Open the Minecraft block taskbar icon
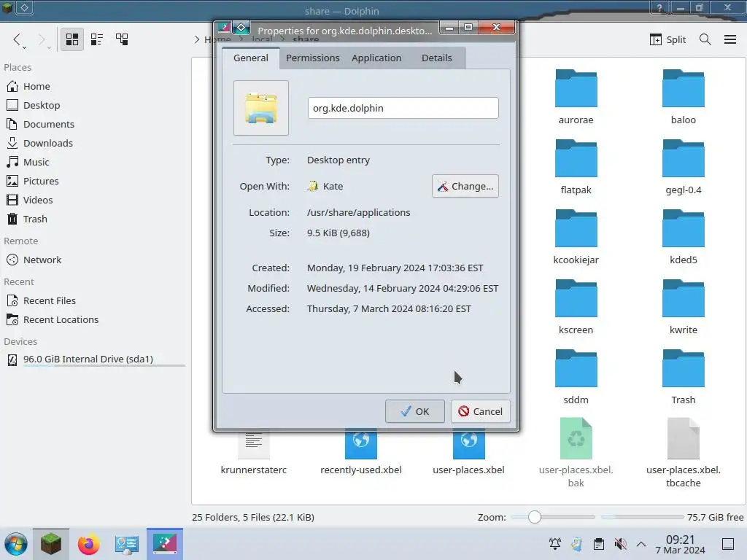The width and height of the screenshot is (747, 560). 51,544
